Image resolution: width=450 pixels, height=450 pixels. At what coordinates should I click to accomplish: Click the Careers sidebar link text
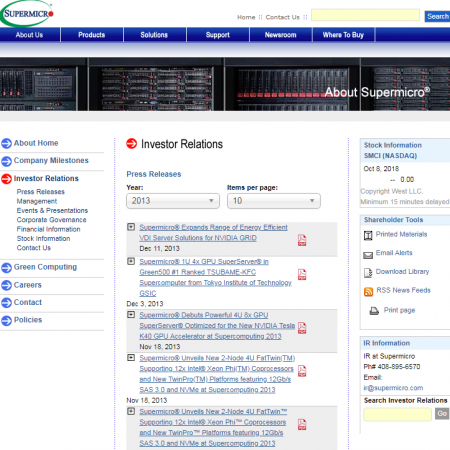[28, 285]
